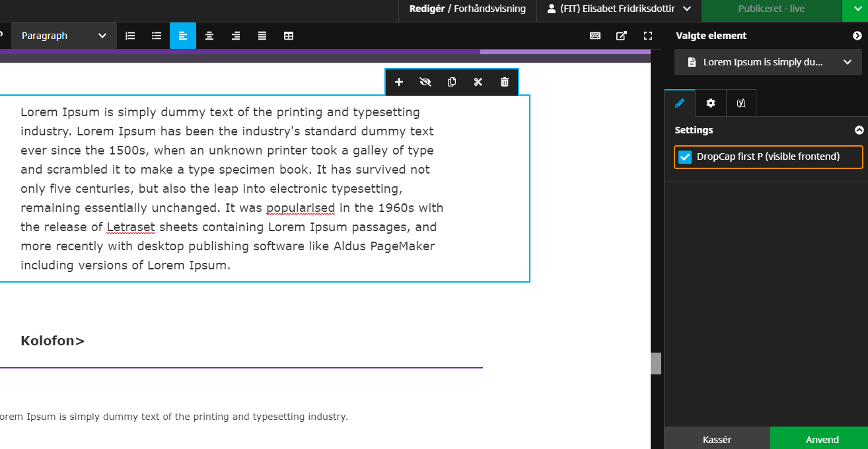Click the Kolofon> heading

coord(53,341)
